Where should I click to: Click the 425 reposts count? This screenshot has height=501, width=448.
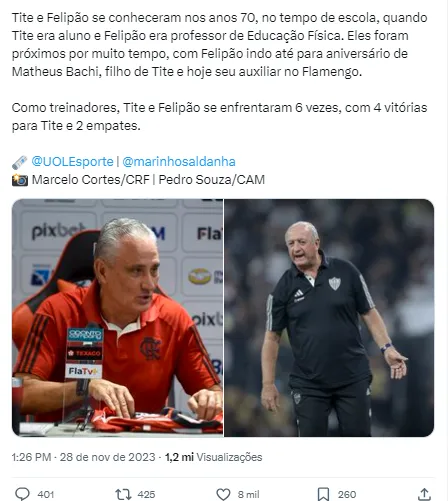coord(146,494)
